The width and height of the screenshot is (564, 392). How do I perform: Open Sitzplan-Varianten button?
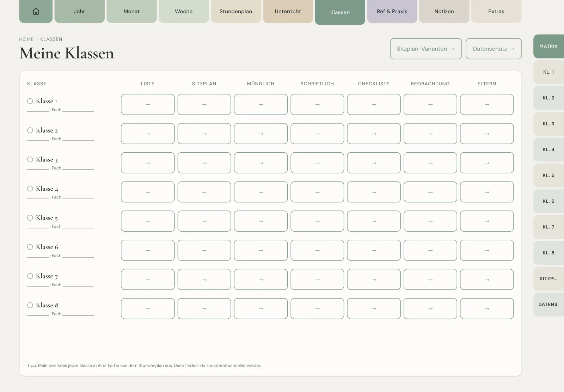click(x=426, y=49)
